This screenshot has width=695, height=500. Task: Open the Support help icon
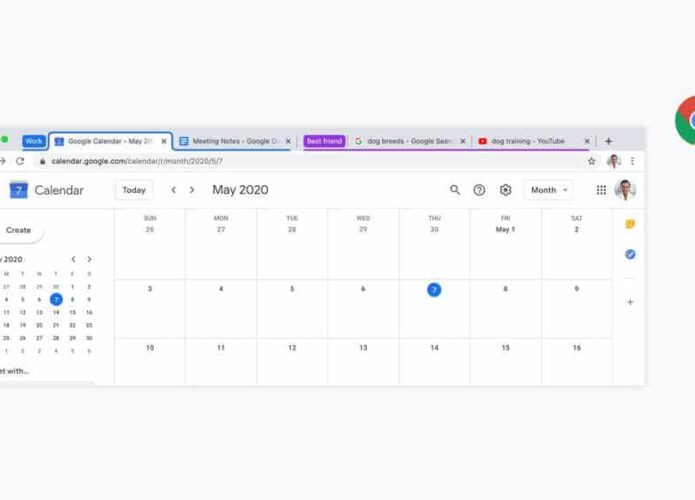click(479, 190)
